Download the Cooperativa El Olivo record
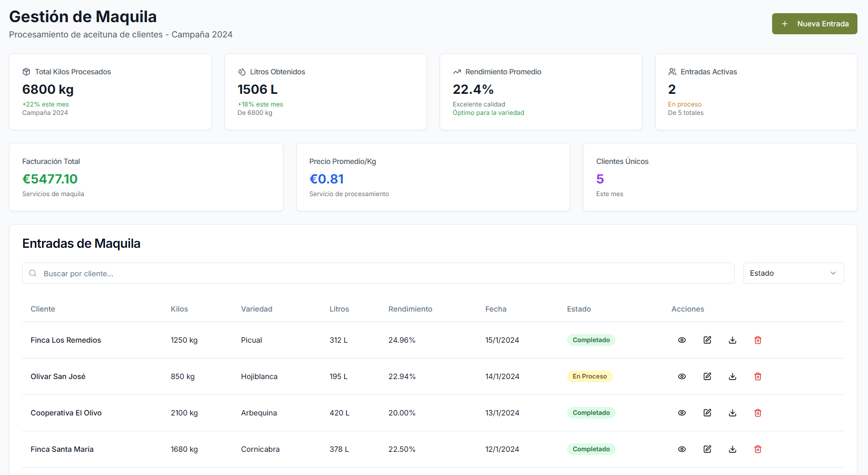Screen dimensions: 868x475 (x=733, y=413)
